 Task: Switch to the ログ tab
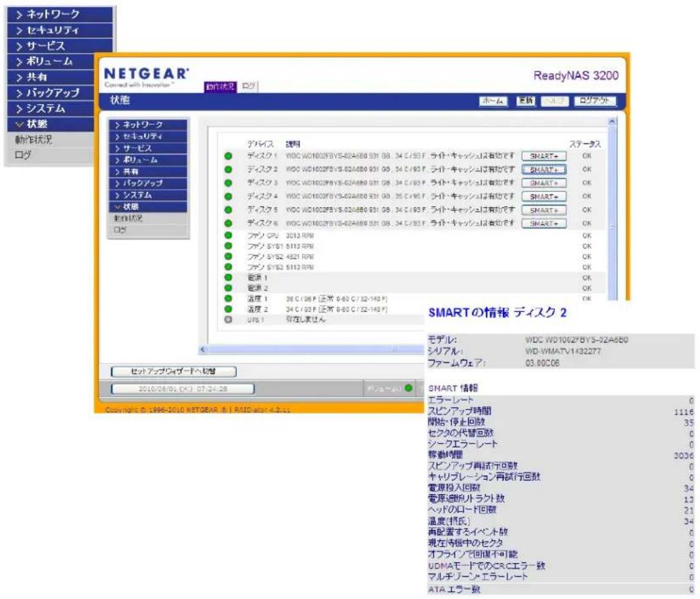248,85
